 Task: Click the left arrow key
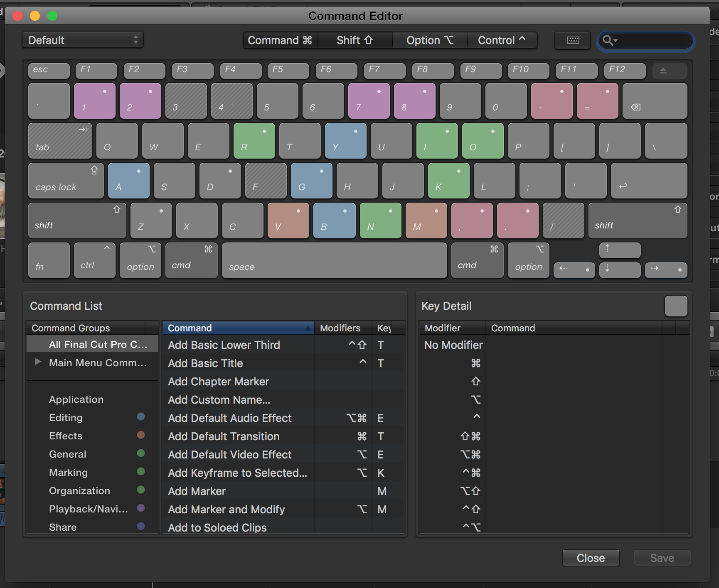click(x=574, y=270)
